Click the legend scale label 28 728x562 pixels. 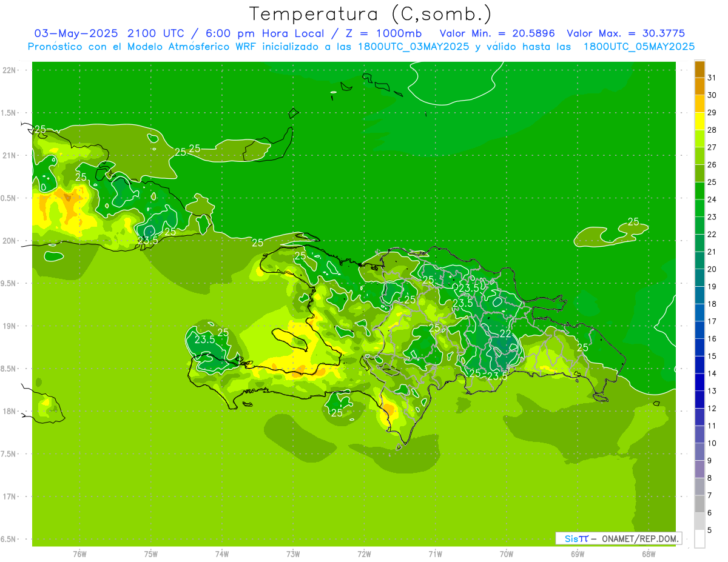point(712,130)
